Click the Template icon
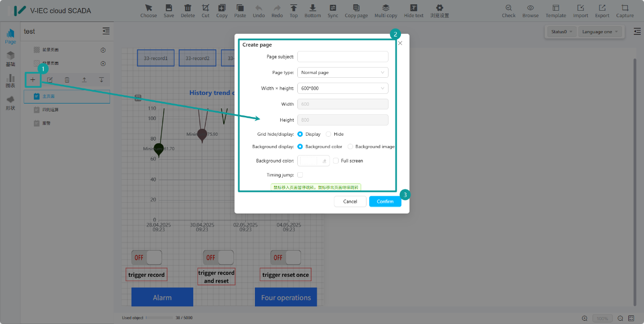The image size is (644, 324). click(555, 8)
